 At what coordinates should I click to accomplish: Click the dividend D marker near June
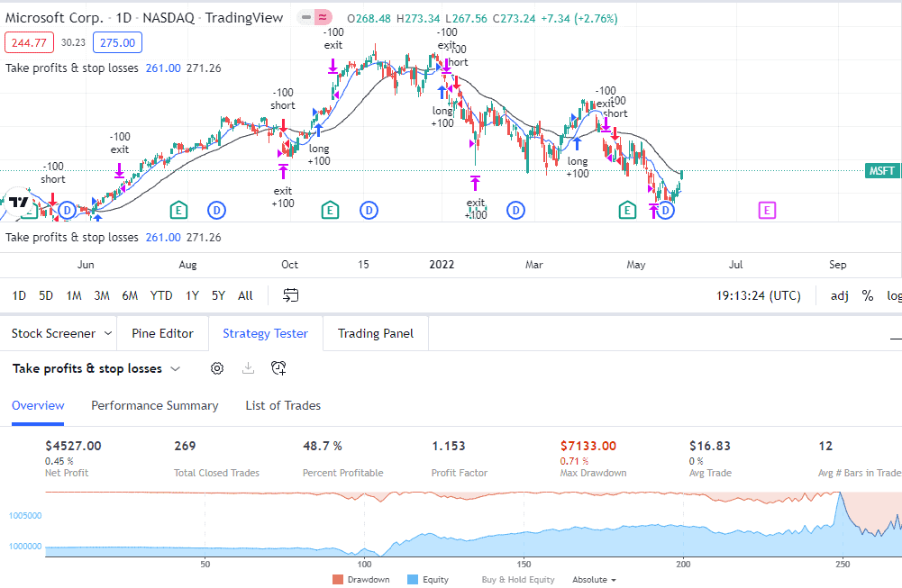point(68,211)
